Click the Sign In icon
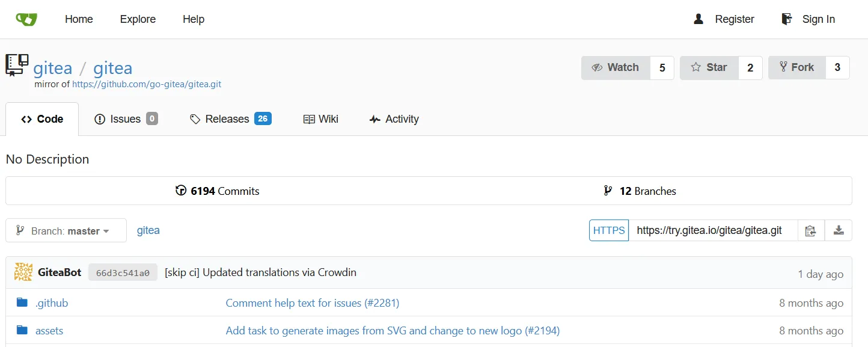The image size is (868, 347). [786, 19]
